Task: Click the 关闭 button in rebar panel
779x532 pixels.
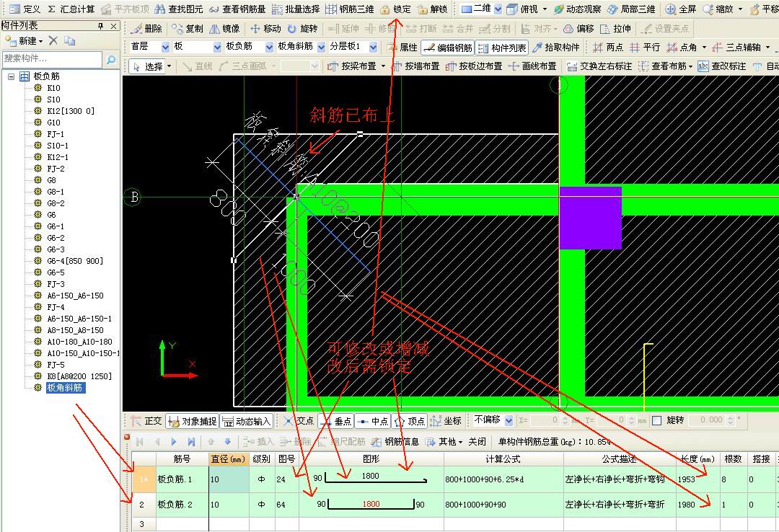Action: click(x=477, y=441)
